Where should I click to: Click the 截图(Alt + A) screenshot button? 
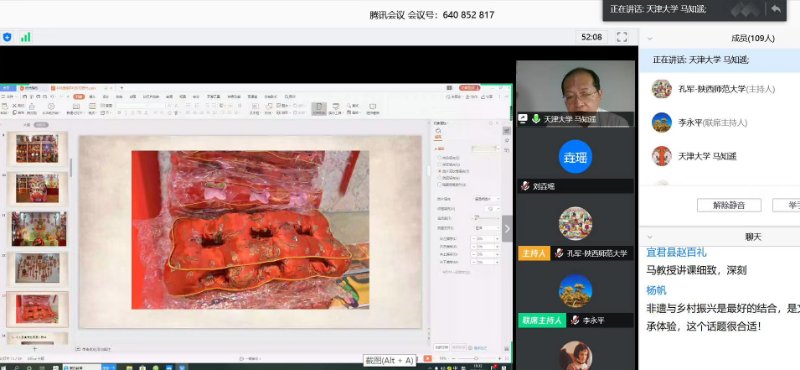pos(390,360)
